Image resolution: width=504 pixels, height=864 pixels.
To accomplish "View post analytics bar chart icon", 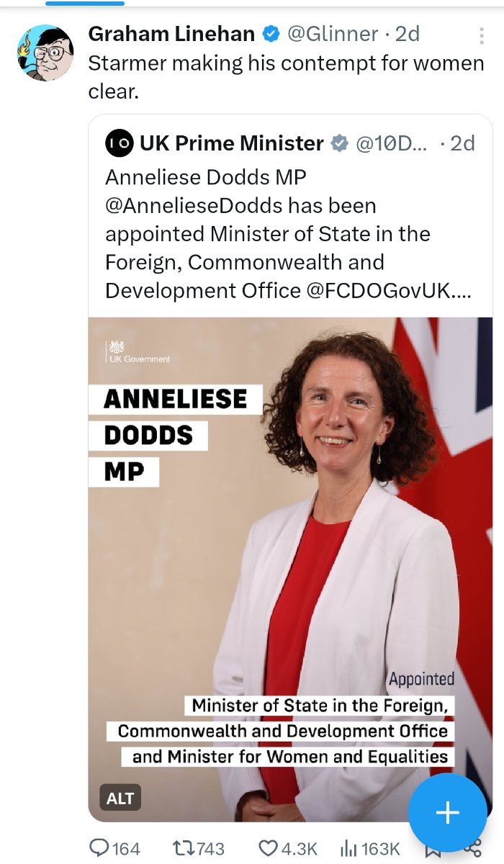I will click(348, 848).
